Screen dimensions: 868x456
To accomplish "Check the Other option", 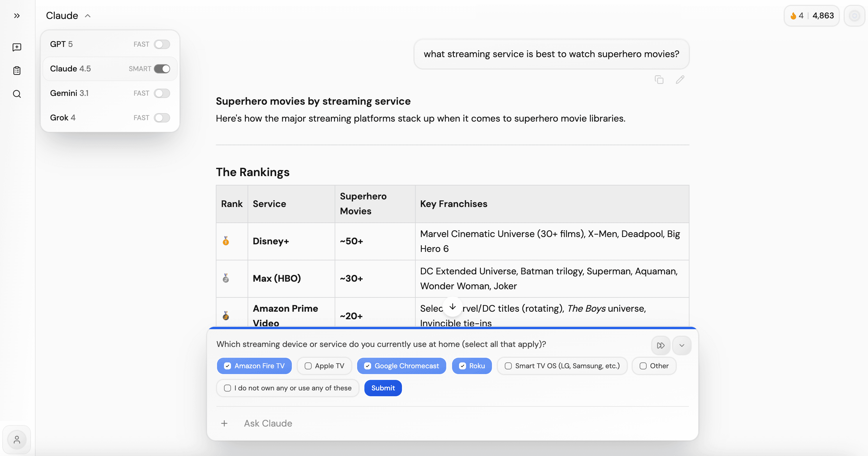I will 654,366.
